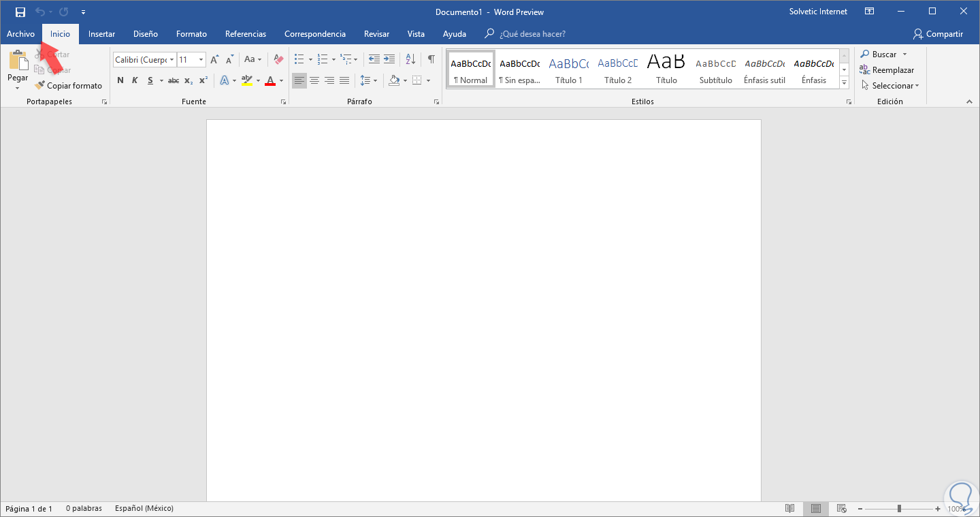Viewport: 980px width, 517px height.
Task: Click the sort A-Z icon
Action: (410, 59)
